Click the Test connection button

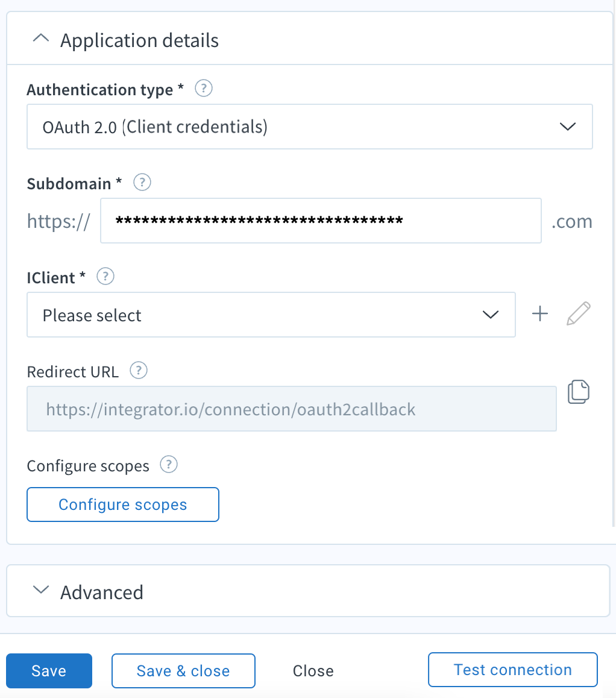click(x=513, y=670)
